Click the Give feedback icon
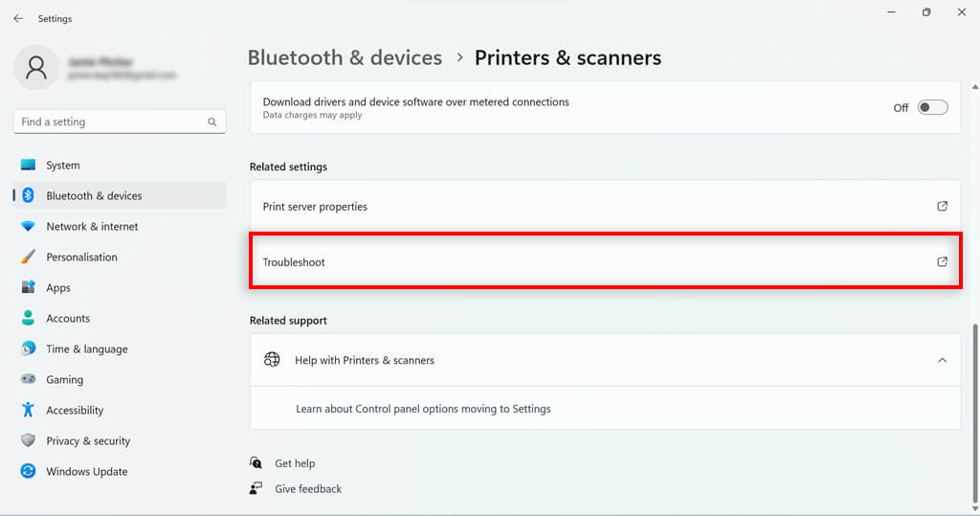 [x=256, y=488]
